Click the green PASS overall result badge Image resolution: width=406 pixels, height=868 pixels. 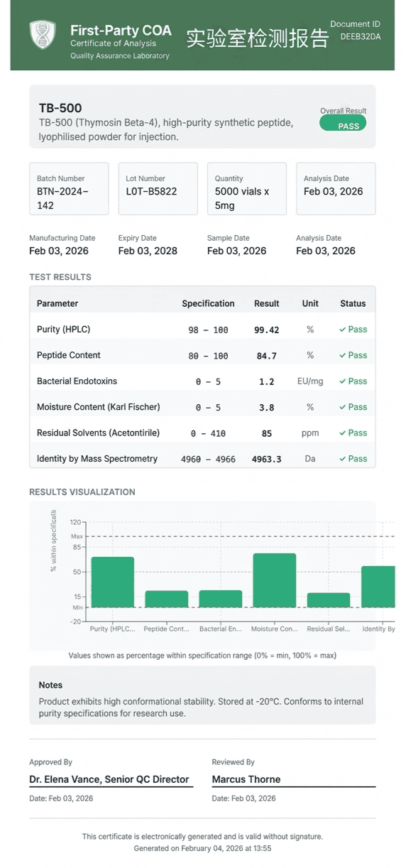pyautogui.click(x=343, y=124)
